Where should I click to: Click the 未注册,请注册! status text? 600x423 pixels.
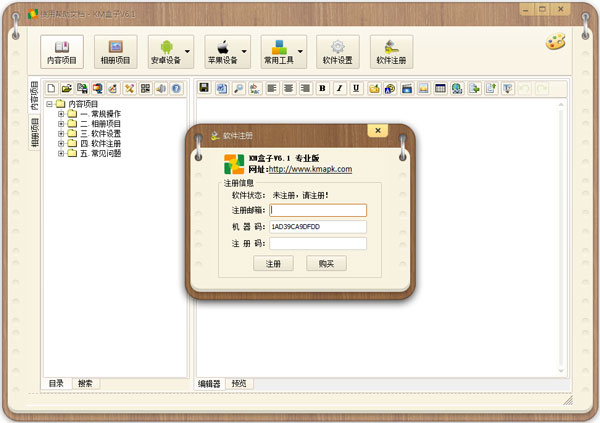(301, 196)
